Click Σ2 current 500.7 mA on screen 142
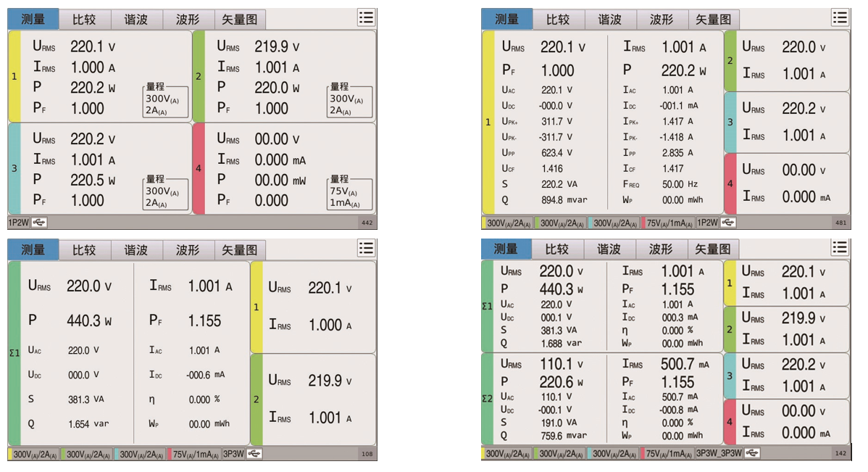Screen dimensions: 868x472 pos(685,364)
